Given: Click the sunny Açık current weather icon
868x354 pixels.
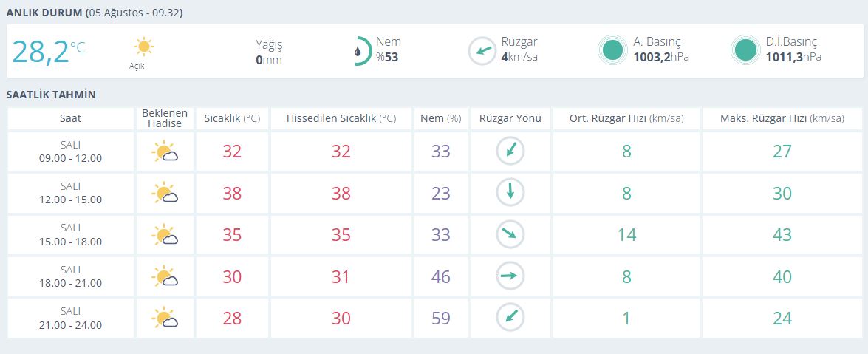Looking at the screenshot, I should tap(143, 47).
